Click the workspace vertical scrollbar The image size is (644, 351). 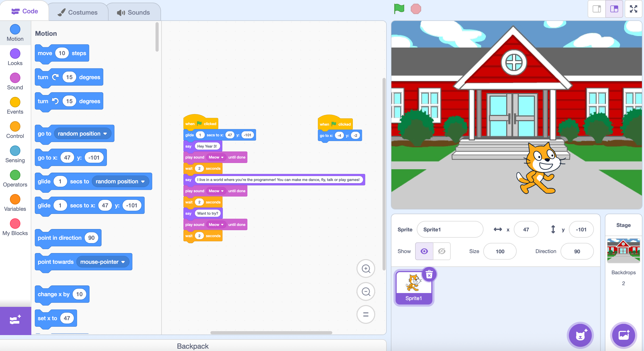click(x=384, y=174)
